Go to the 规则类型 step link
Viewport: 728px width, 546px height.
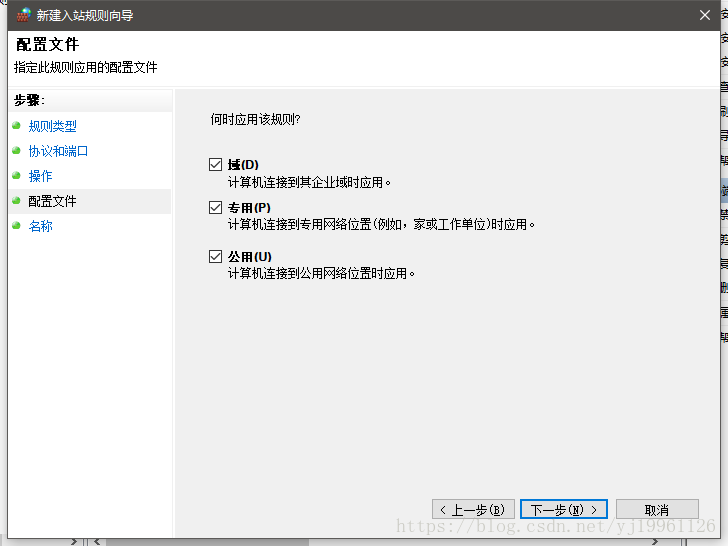pos(52,126)
